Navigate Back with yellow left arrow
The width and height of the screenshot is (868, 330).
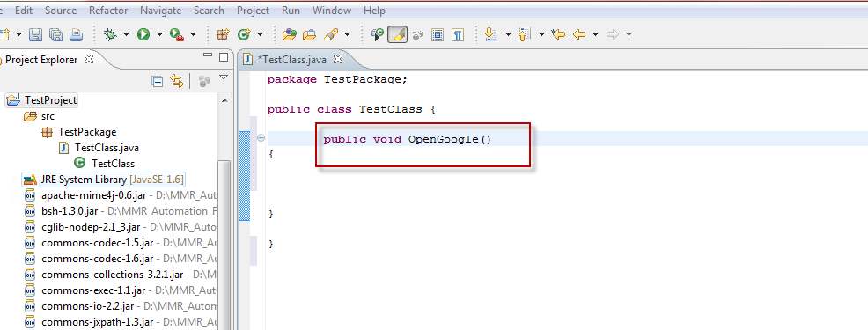click(579, 35)
